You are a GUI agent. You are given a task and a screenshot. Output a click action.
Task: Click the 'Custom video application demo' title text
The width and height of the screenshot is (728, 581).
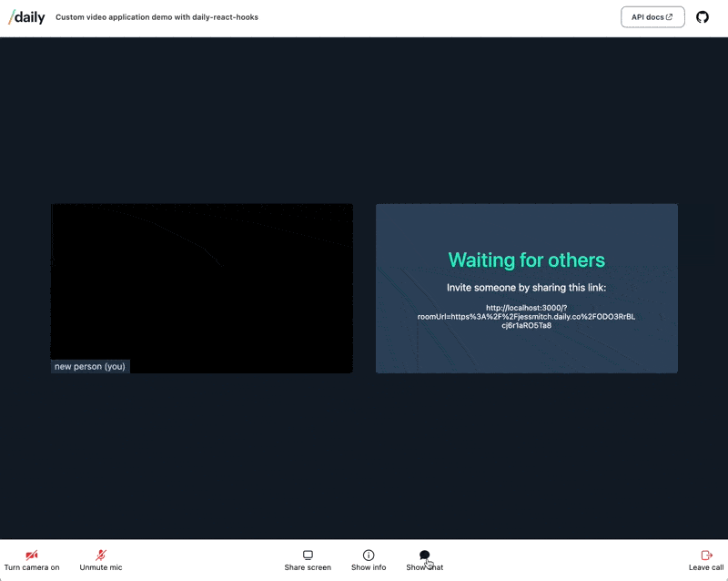[x=157, y=17]
